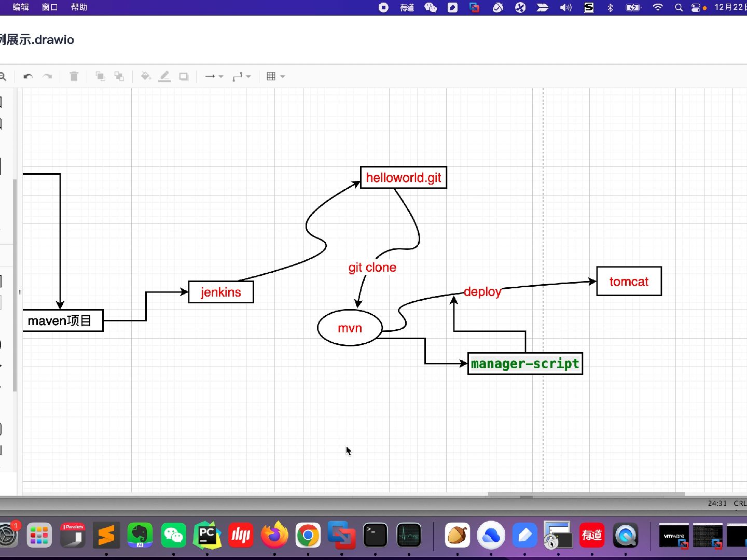Click the git clone edge label

coord(372,268)
